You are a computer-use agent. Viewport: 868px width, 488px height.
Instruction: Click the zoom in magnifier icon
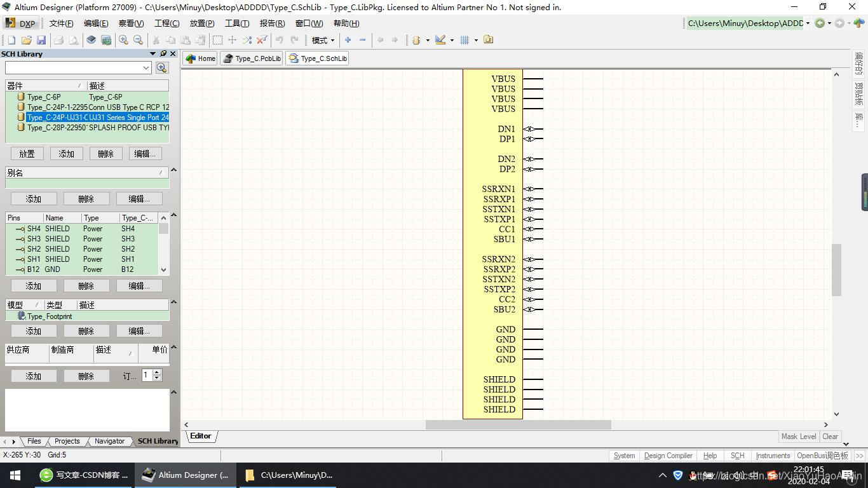(x=123, y=40)
